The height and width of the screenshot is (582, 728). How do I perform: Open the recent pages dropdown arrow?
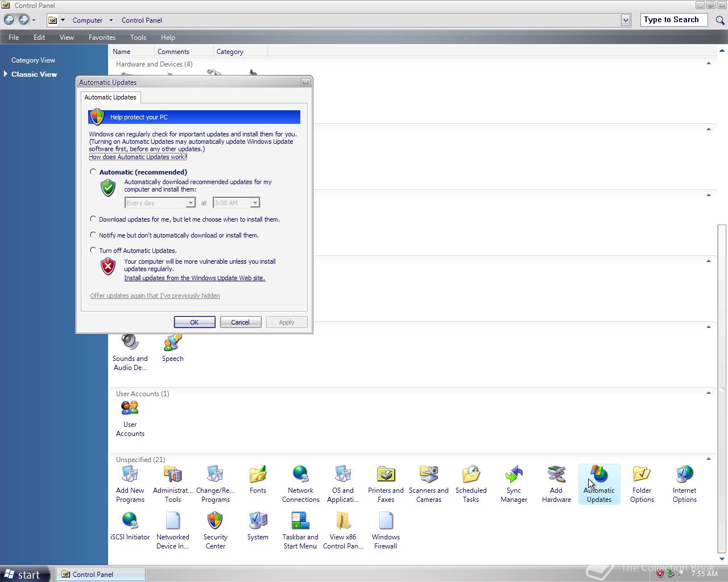(x=34, y=20)
